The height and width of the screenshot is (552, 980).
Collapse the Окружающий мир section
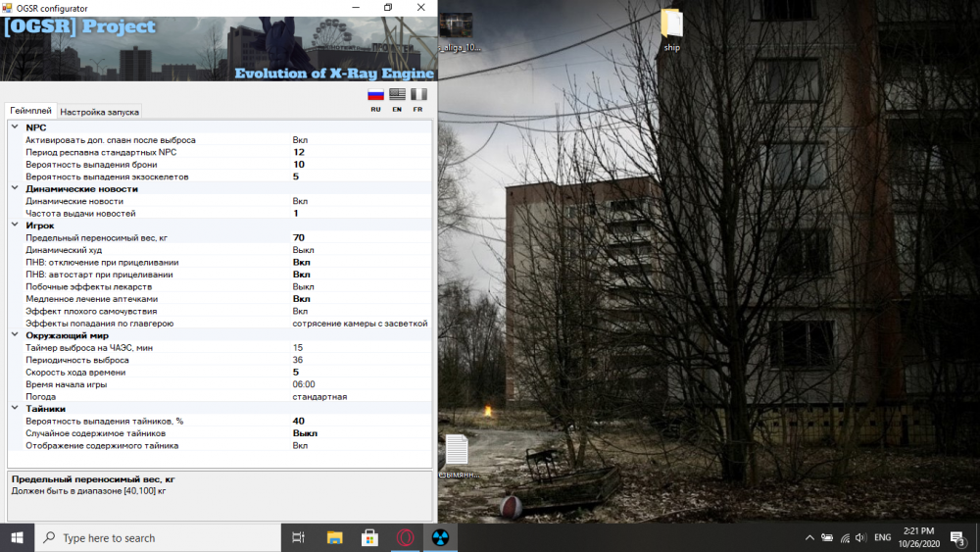point(15,335)
